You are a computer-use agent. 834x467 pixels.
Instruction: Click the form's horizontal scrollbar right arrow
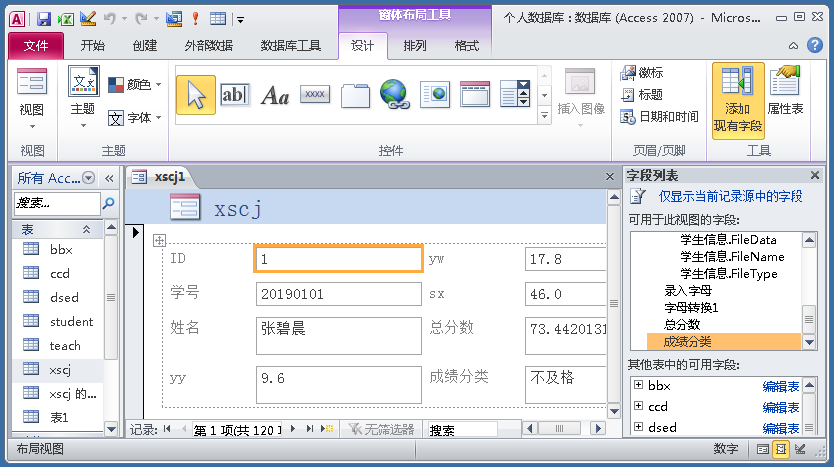coord(598,428)
